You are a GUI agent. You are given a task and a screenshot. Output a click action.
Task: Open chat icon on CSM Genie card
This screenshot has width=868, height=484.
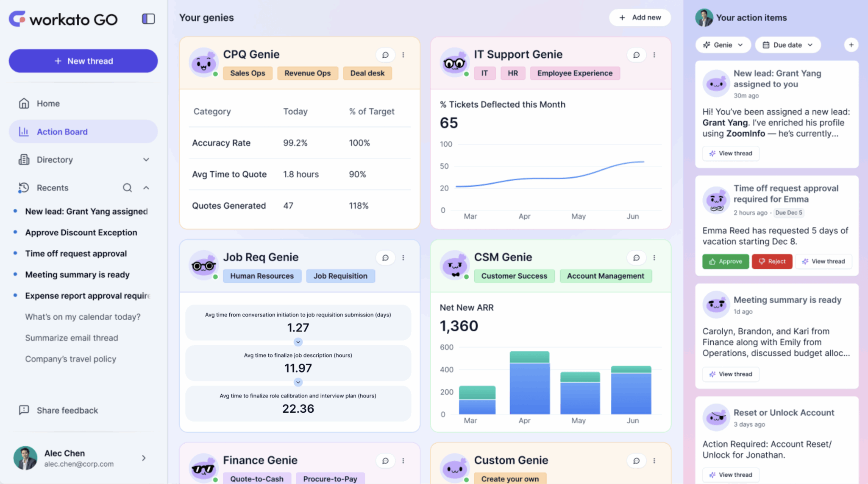(636, 257)
